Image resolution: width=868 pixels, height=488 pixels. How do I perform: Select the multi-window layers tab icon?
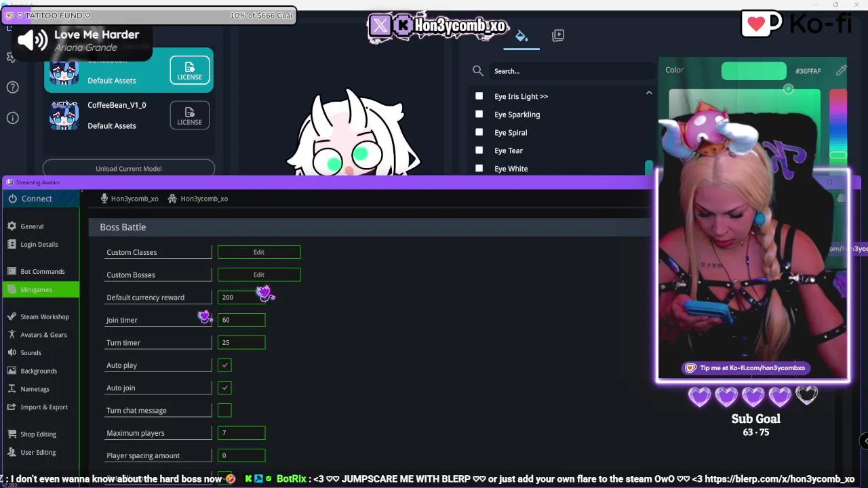(x=558, y=35)
